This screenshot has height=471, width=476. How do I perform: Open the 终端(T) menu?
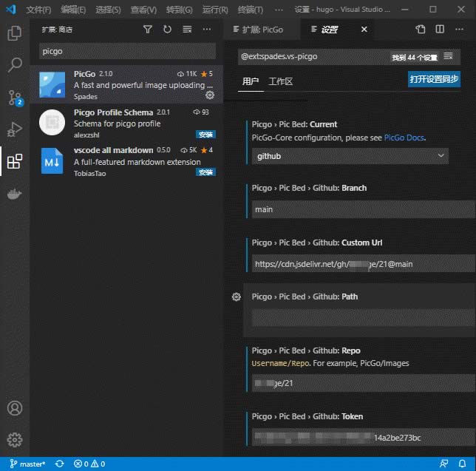(x=250, y=10)
